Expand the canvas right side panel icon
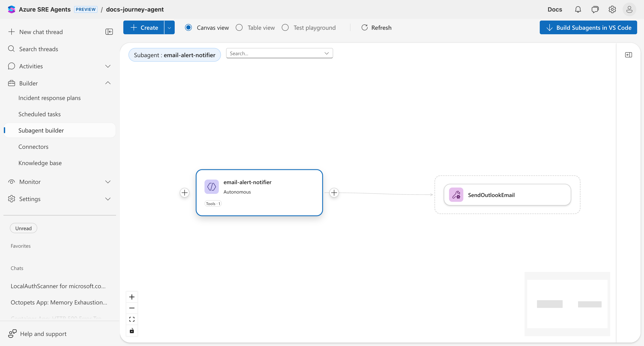Image resolution: width=644 pixels, height=346 pixels. pos(628,55)
